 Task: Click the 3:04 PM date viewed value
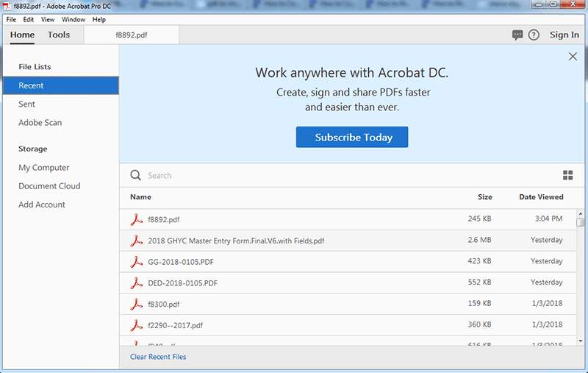[548, 219]
